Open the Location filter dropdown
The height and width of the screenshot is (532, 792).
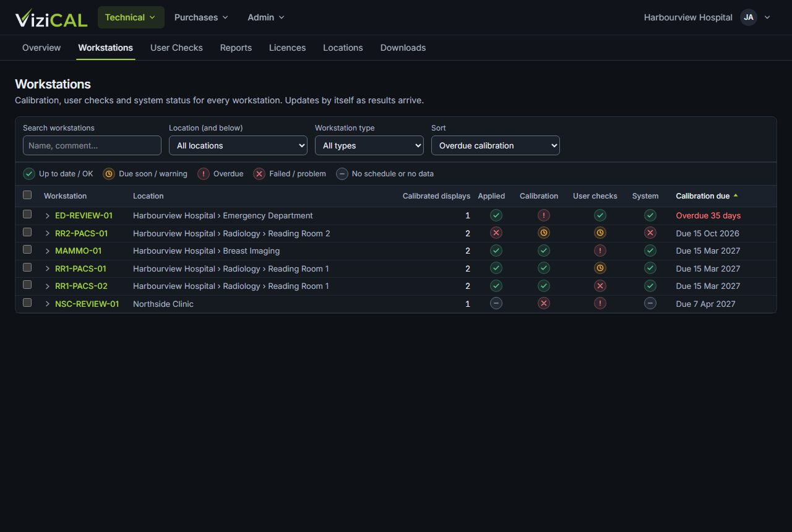(238, 145)
